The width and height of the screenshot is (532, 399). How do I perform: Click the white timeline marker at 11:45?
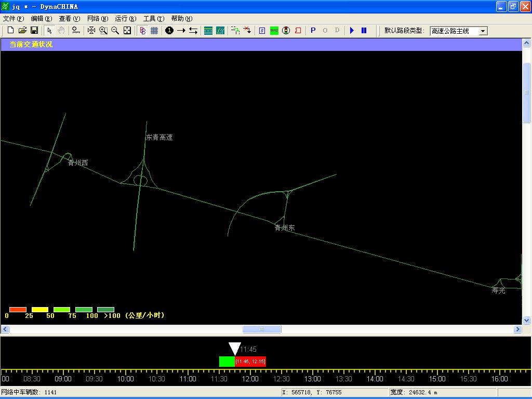coord(235,349)
